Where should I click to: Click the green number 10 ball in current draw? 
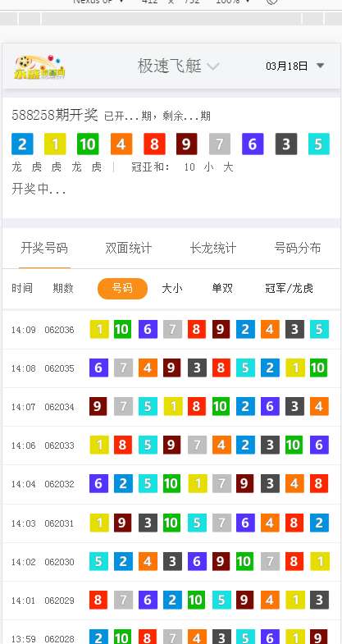(88, 144)
